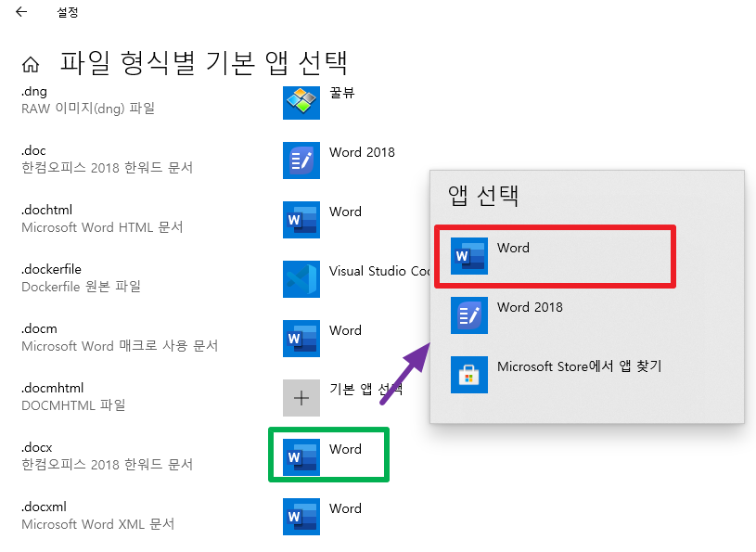Click Visual Studio Code icon for .dockerfile
Screen dimensions: 756x552
pos(301,279)
